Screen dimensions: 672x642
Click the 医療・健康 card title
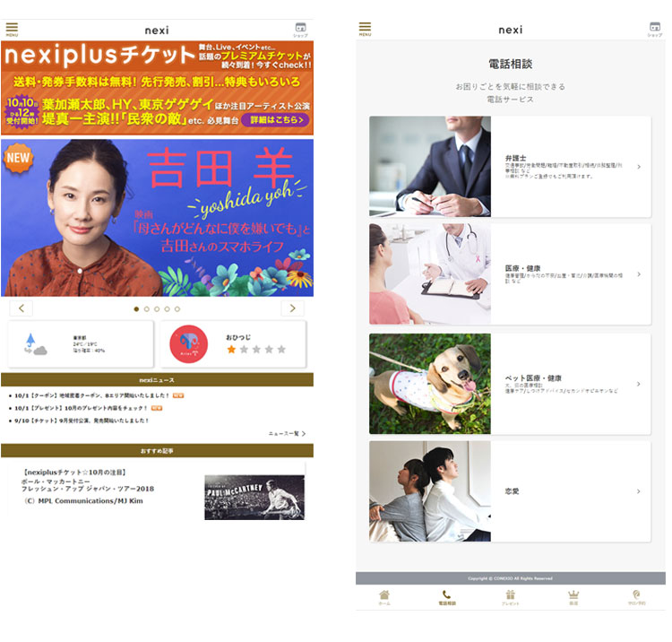pyautogui.click(x=522, y=268)
